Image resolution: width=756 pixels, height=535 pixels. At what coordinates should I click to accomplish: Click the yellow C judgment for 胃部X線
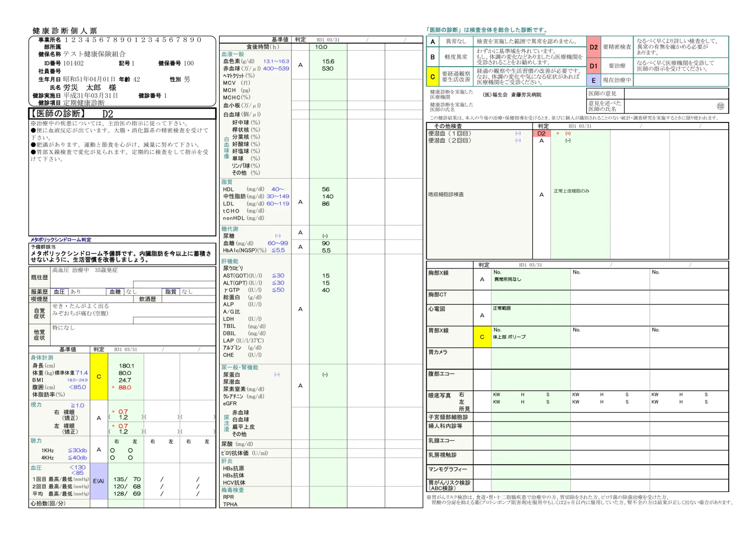coord(482,337)
